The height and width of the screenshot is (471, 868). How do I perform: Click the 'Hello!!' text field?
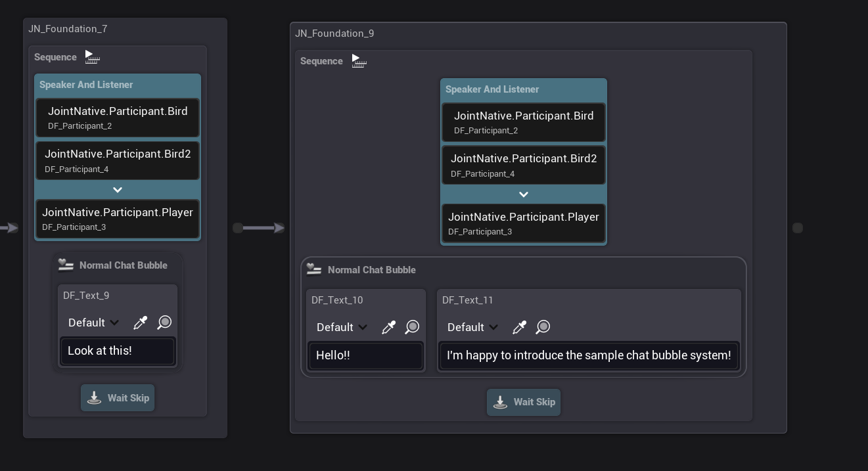pyautogui.click(x=366, y=355)
